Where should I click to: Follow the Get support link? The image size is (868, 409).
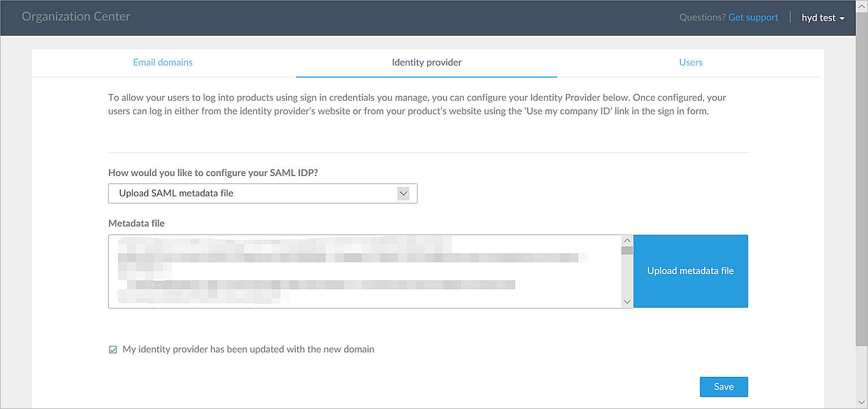[753, 17]
